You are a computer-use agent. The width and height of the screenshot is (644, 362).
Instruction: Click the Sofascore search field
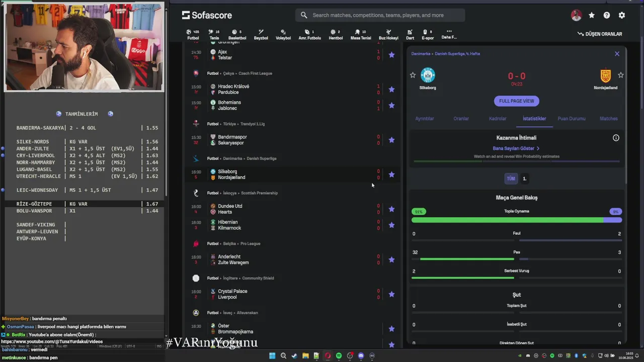[380, 15]
